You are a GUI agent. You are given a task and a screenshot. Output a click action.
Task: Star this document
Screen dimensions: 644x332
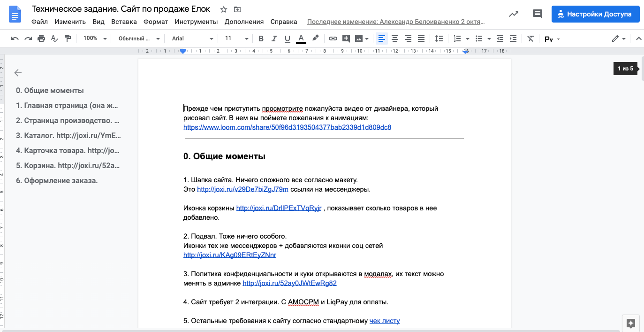point(224,9)
